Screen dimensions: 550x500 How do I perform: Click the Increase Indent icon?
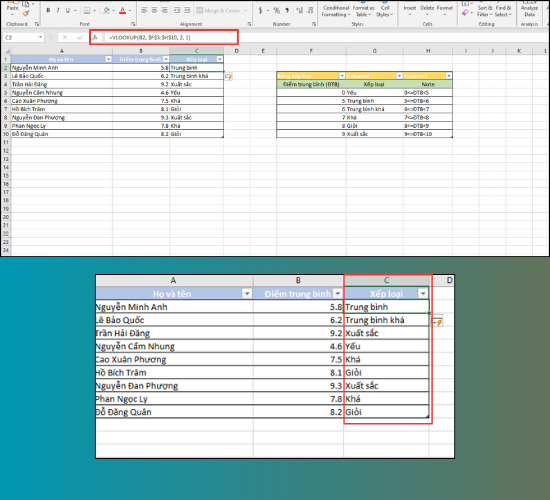click(187, 11)
